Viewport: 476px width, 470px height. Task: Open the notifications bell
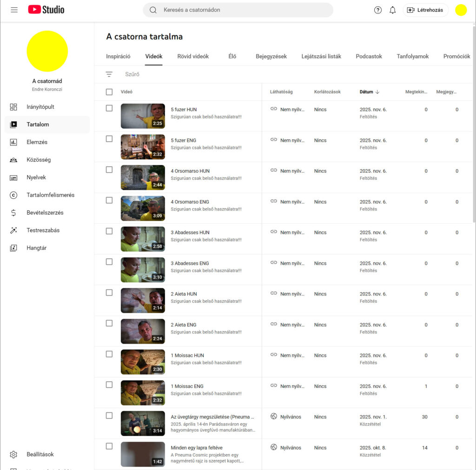tap(392, 10)
